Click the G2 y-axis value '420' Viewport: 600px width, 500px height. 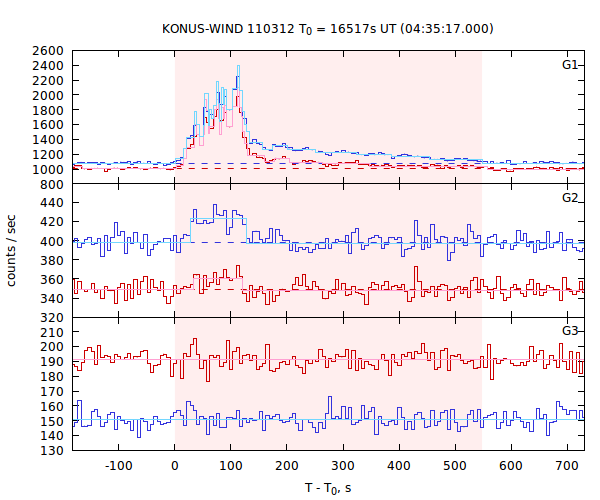point(52,221)
